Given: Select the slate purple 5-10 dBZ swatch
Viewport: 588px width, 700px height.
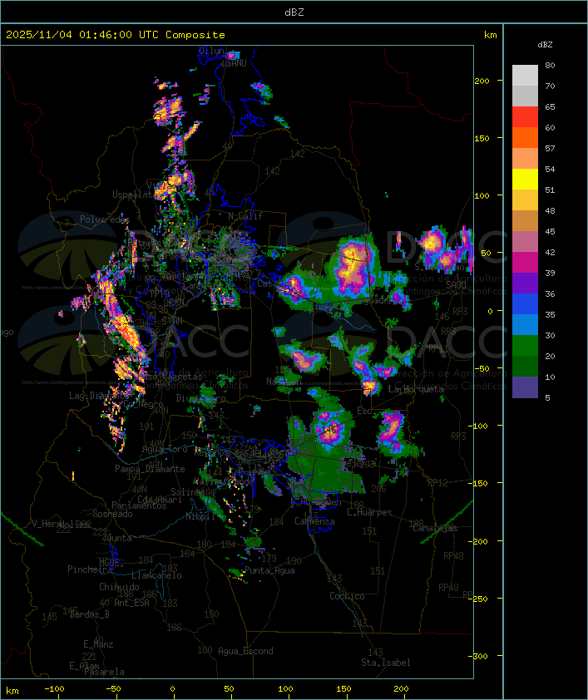Looking at the screenshot, I should [x=525, y=387].
